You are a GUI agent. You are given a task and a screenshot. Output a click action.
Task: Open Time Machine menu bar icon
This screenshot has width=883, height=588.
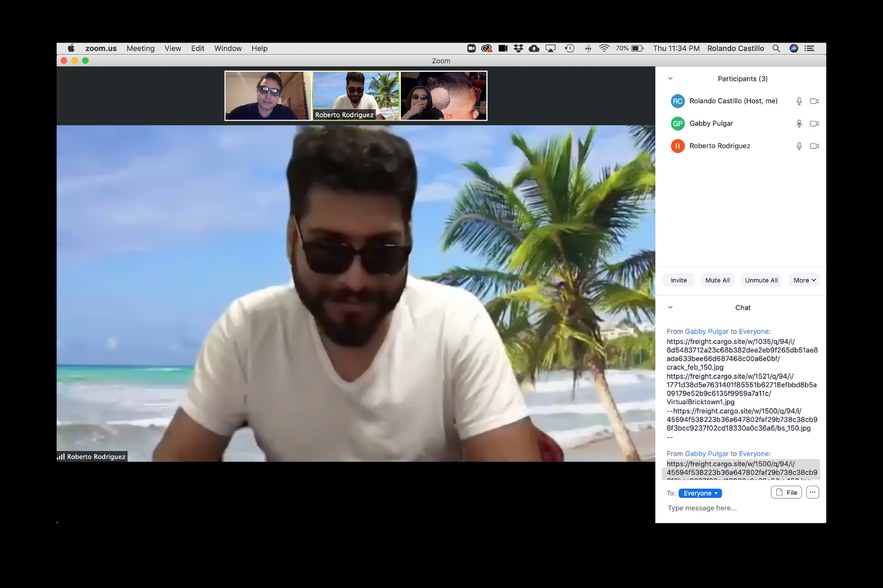click(x=569, y=48)
